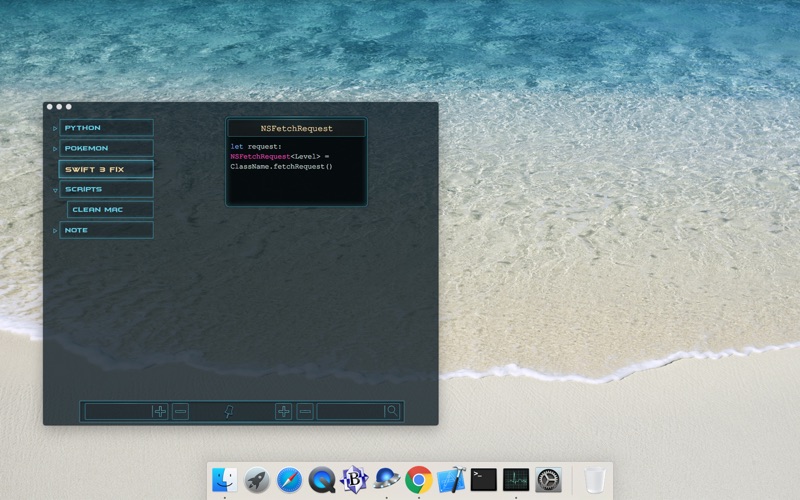Click the right plus button beside the pin
Screen dimensions: 800x500
pos(284,411)
